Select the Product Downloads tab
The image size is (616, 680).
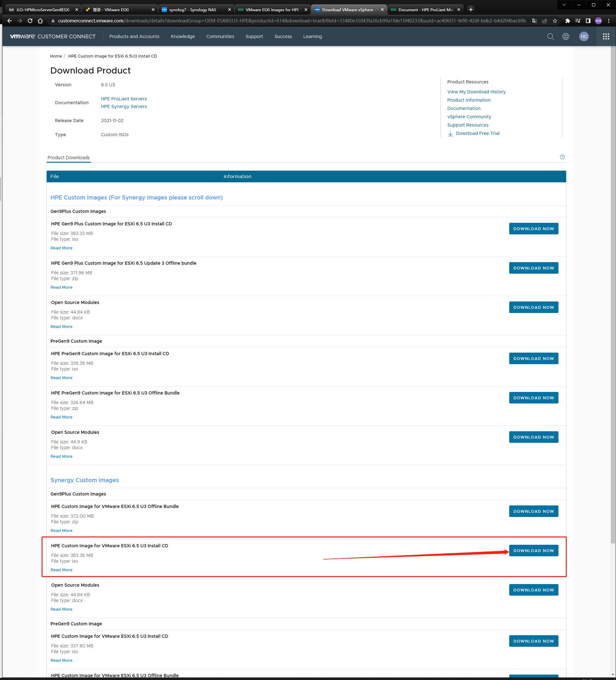pyautogui.click(x=68, y=158)
